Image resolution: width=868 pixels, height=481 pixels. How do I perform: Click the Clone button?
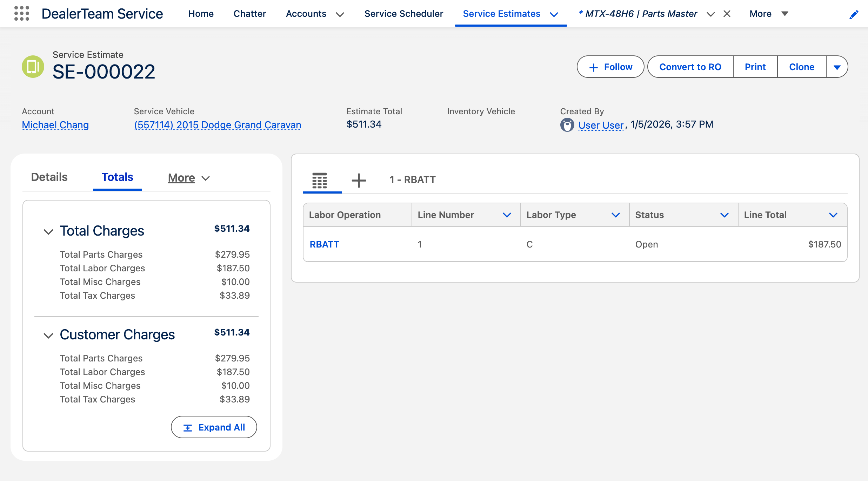[x=802, y=67]
